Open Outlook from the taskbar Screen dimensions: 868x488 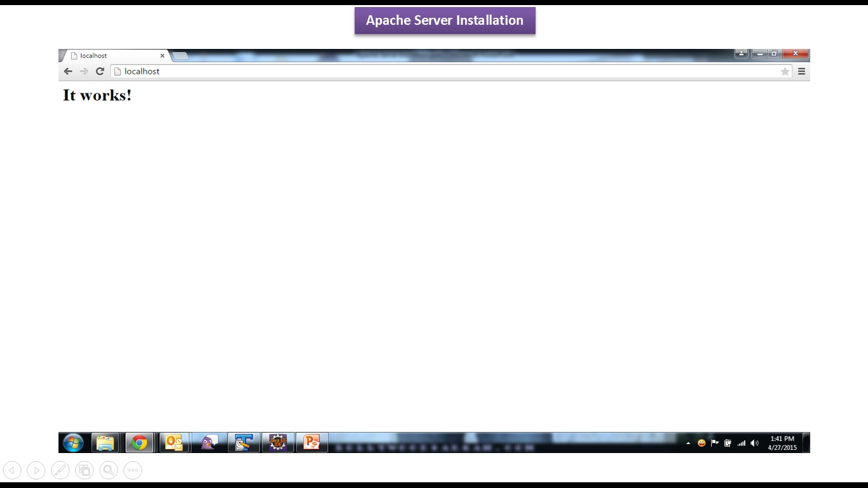(173, 442)
